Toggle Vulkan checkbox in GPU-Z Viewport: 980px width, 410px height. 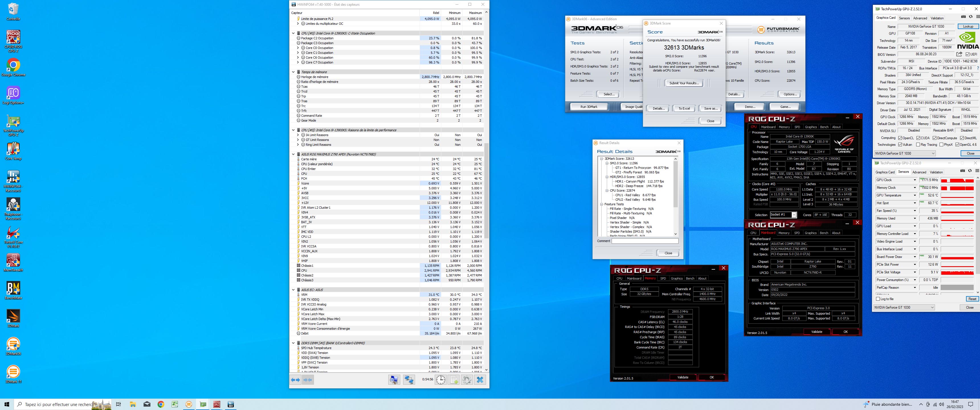[900, 145]
